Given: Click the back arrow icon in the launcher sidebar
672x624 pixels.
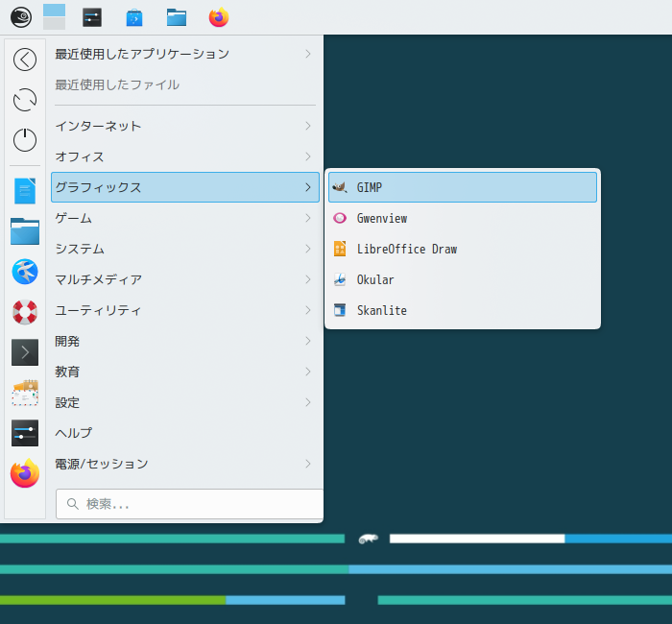Looking at the screenshot, I should click(25, 60).
